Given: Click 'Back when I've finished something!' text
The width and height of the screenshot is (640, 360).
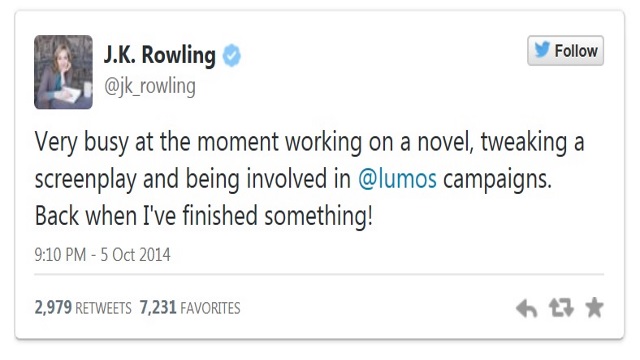Looking at the screenshot, I should 204,216.
